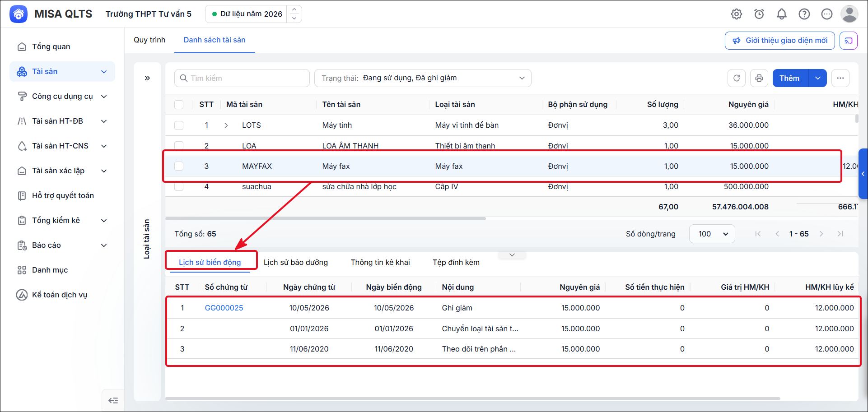Click Giới thiệu giao diện mới button
The width and height of the screenshot is (868, 412).
tap(780, 41)
